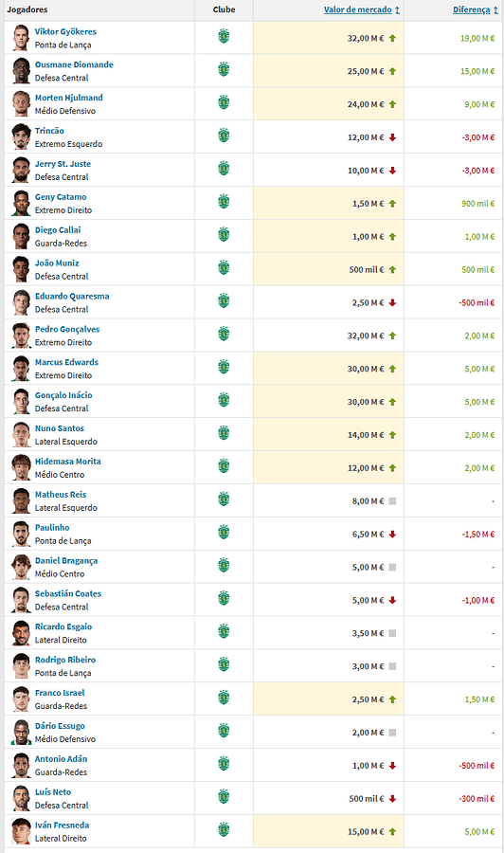Select Sebastián Coates name link
The height and width of the screenshot is (853, 504).
pyautogui.click(x=68, y=593)
